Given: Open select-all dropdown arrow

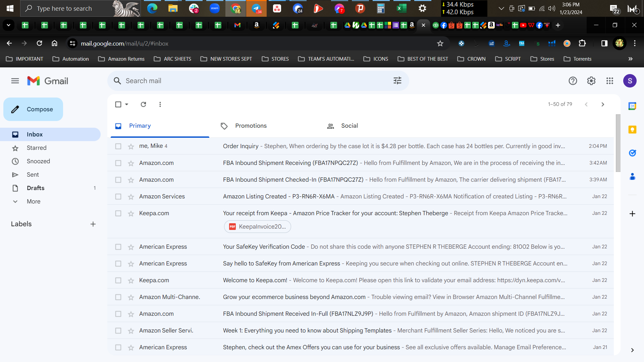Looking at the screenshot, I should 127,104.
